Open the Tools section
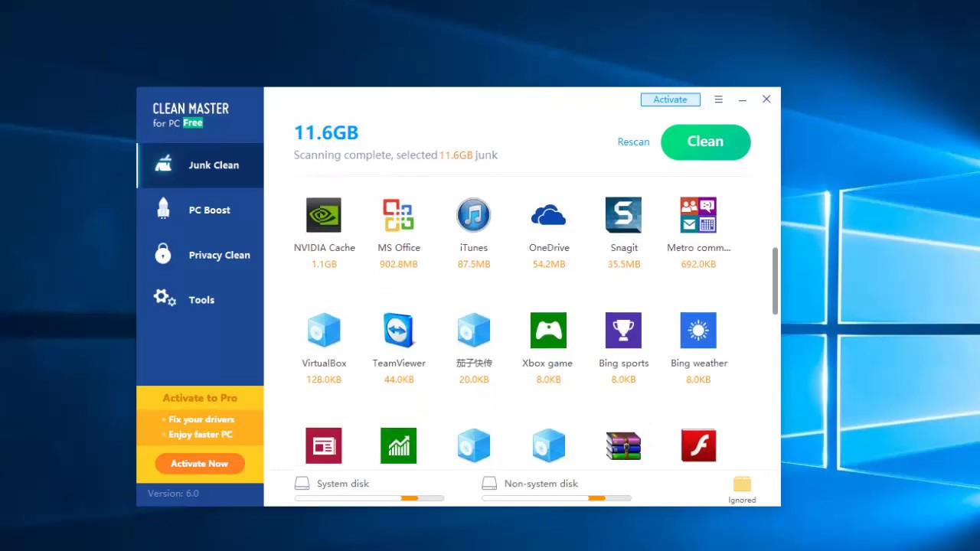The width and height of the screenshot is (980, 551). point(201,300)
